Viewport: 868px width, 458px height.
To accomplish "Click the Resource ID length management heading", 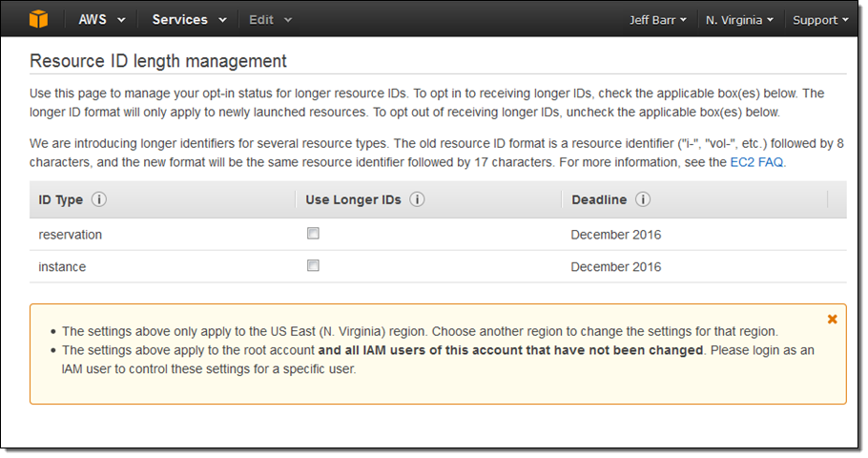I will pyautogui.click(x=158, y=61).
